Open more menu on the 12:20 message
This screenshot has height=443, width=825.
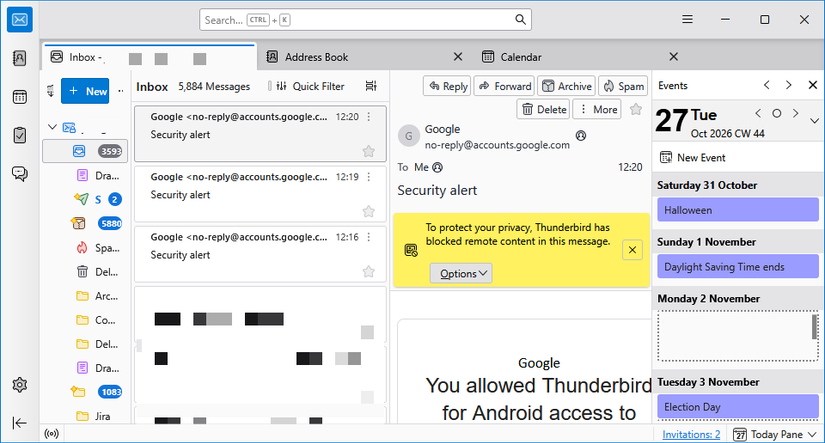click(369, 117)
